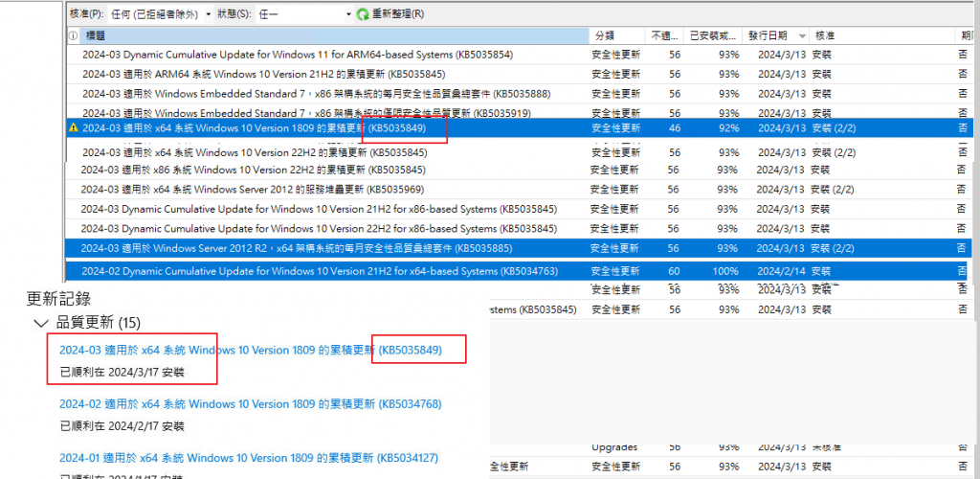Viewport: 980px width, 479px height.
Task: Click the green refresh icon
Action: click(x=363, y=13)
